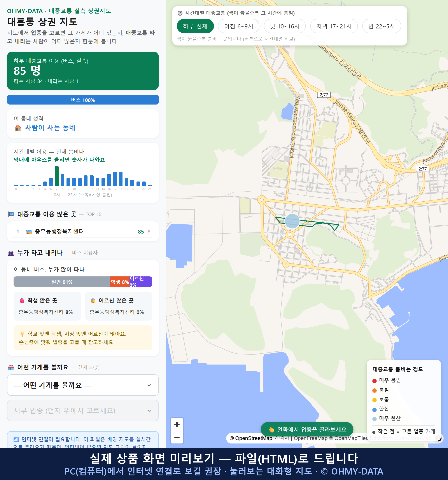This screenshot has width=448, height=480.
Task: Click the 작은 점 = 고른 업종 가게 legend entry
Action: (x=404, y=431)
